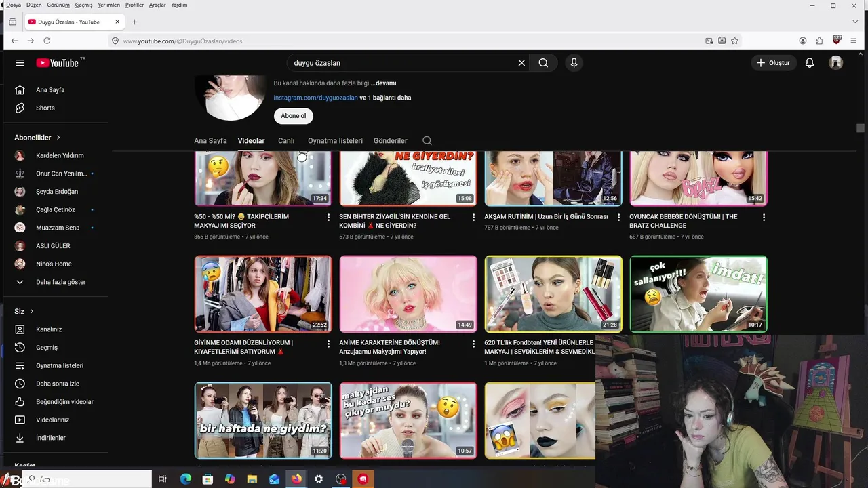Switch to Gönderiler channel tab
The image size is (868, 488).
[x=390, y=141]
